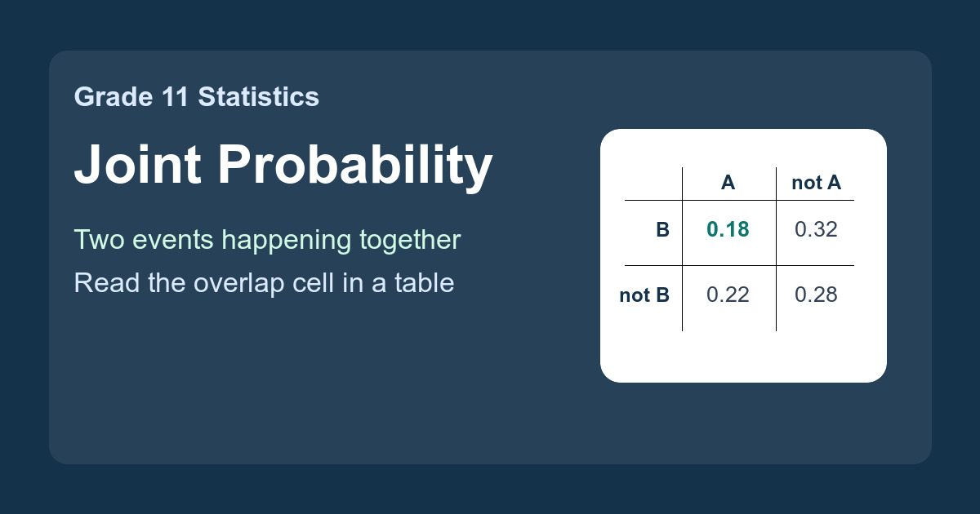Select the word Statistics in the subtitle
980x514 pixels.
click(259, 97)
